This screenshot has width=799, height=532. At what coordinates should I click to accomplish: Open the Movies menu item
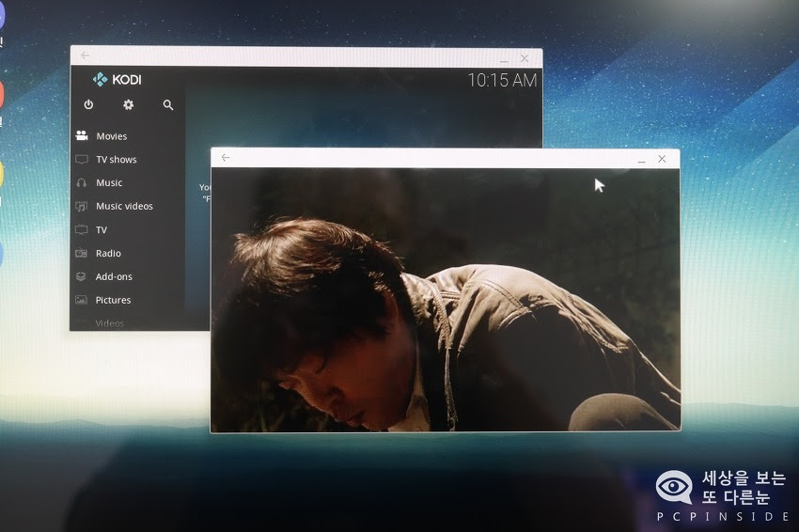point(112,136)
